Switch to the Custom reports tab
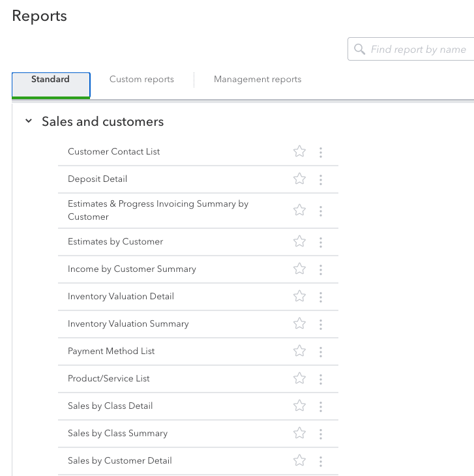Screen dimensions: 474x476 coord(141,80)
